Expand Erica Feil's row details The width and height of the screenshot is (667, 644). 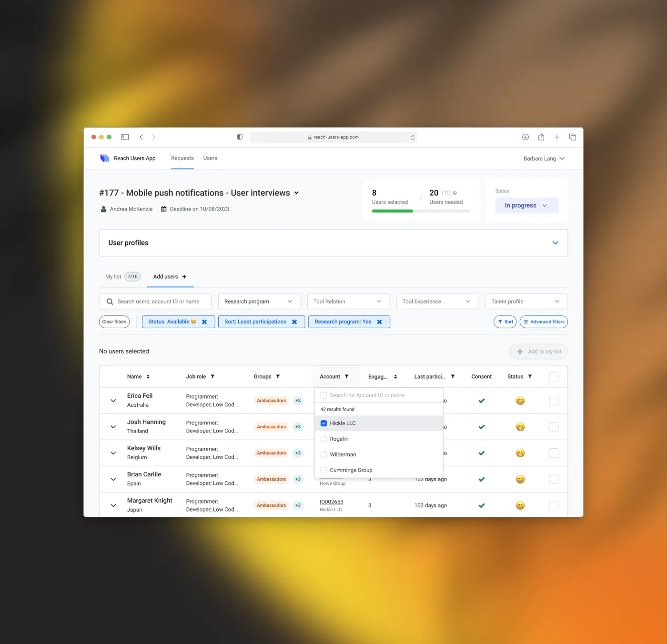[x=113, y=401]
